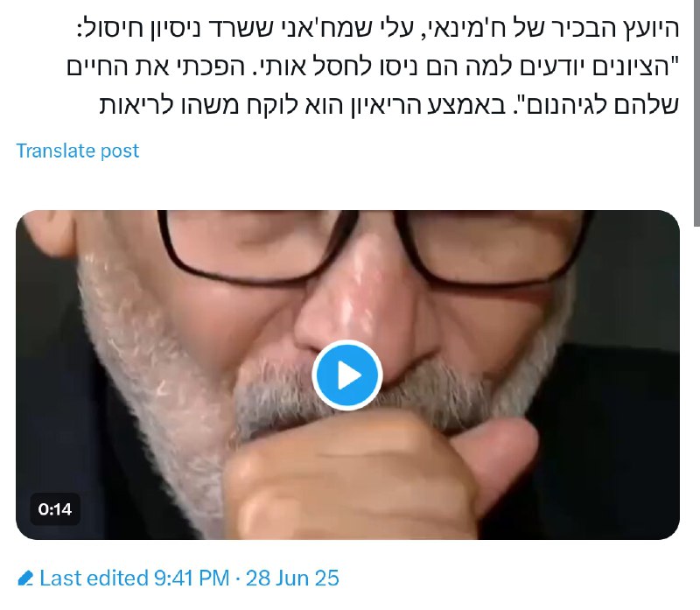700x610 pixels.
Task: Click the last line of Hebrew post text
Action: tap(388, 106)
